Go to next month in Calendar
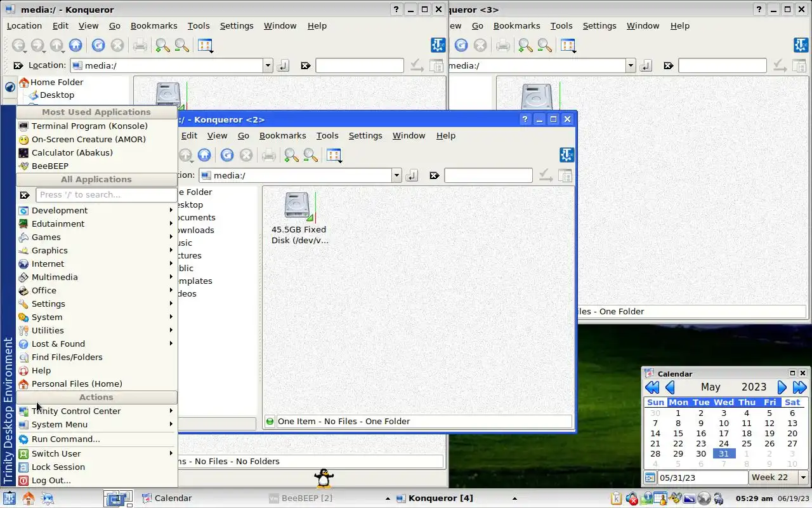Screen dimensions: 812x508 pyautogui.click(x=782, y=387)
